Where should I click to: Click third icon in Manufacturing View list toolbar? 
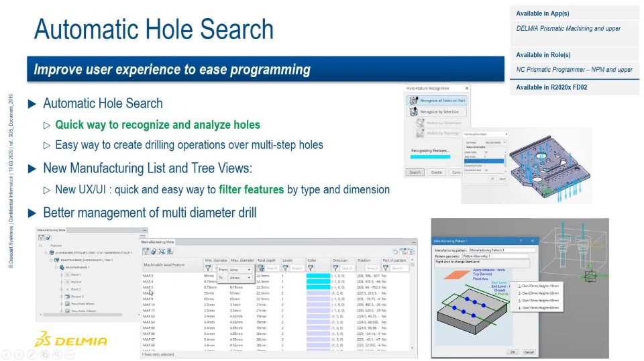point(162,251)
